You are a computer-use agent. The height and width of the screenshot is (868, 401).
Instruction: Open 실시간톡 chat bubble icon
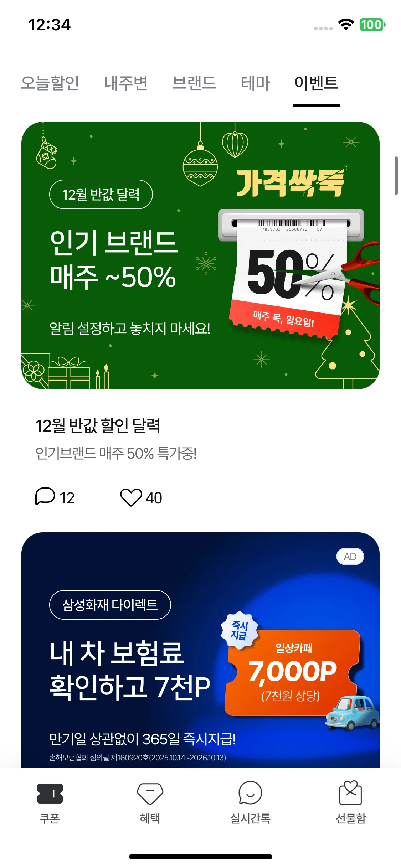(x=250, y=793)
